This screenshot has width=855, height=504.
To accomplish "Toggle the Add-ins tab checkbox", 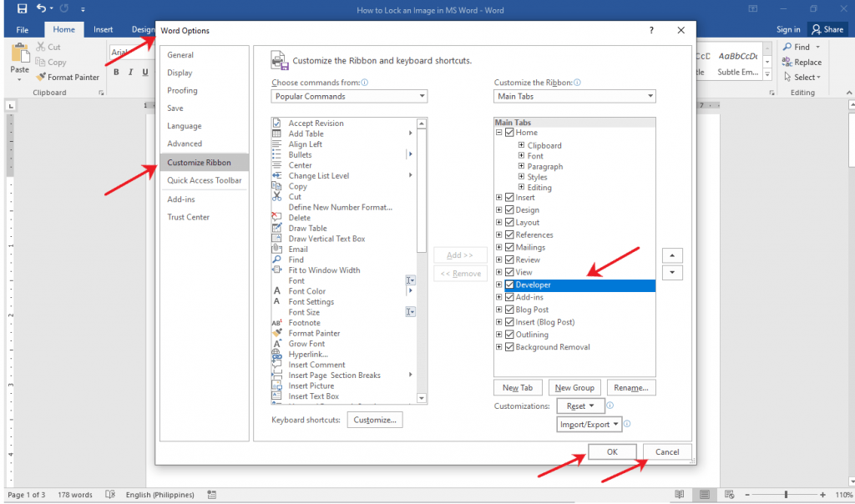I will tap(510, 297).
